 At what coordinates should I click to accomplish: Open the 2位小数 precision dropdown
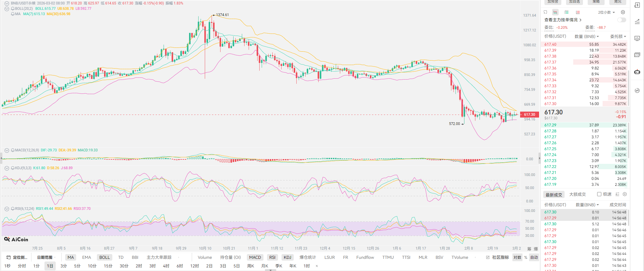pyautogui.click(x=606, y=12)
